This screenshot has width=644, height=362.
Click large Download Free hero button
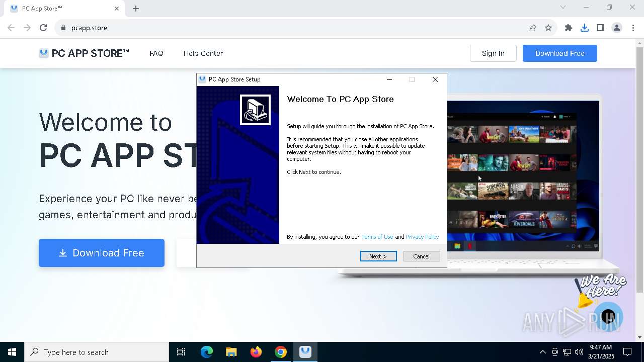[x=102, y=253]
